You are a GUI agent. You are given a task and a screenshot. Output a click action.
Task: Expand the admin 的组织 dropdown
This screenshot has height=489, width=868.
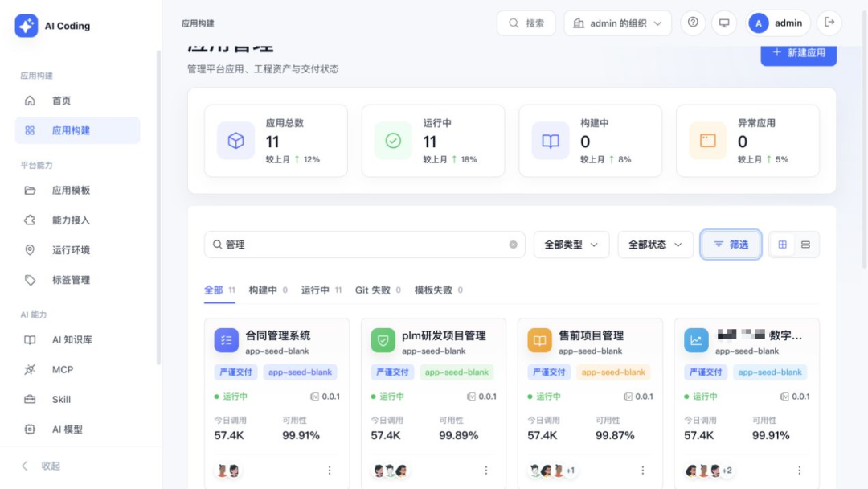click(x=618, y=23)
